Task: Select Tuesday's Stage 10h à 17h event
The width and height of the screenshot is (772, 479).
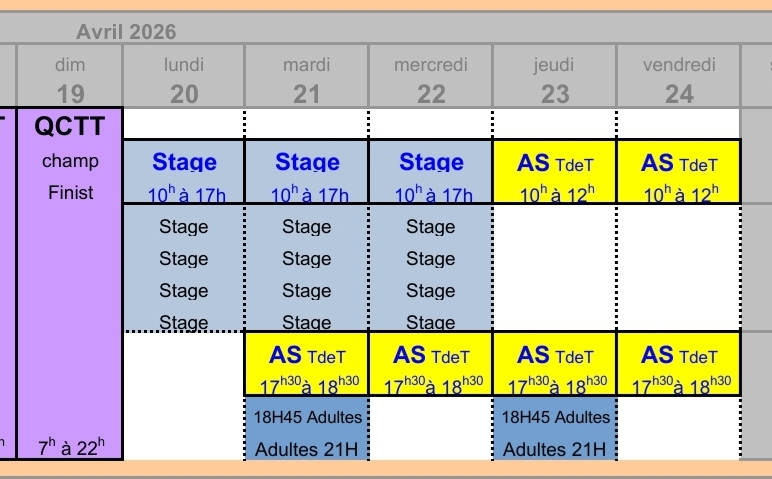Action: click(307, 173)
